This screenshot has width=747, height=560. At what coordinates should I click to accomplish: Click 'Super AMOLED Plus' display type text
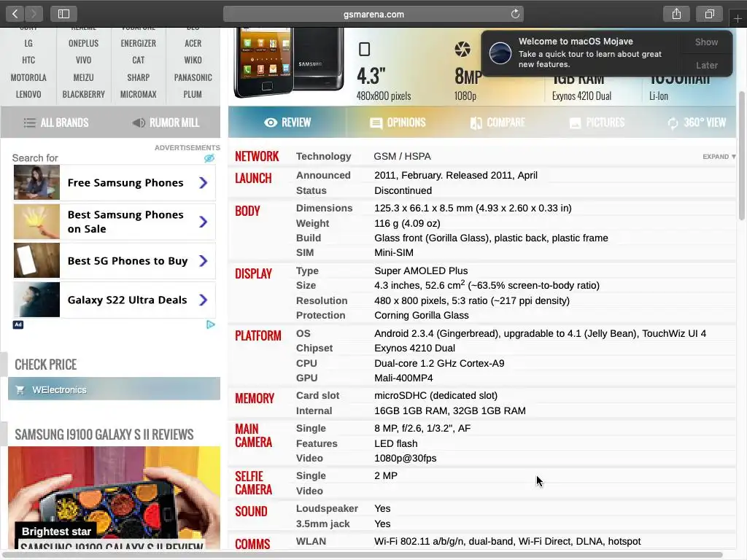[421, 271]
